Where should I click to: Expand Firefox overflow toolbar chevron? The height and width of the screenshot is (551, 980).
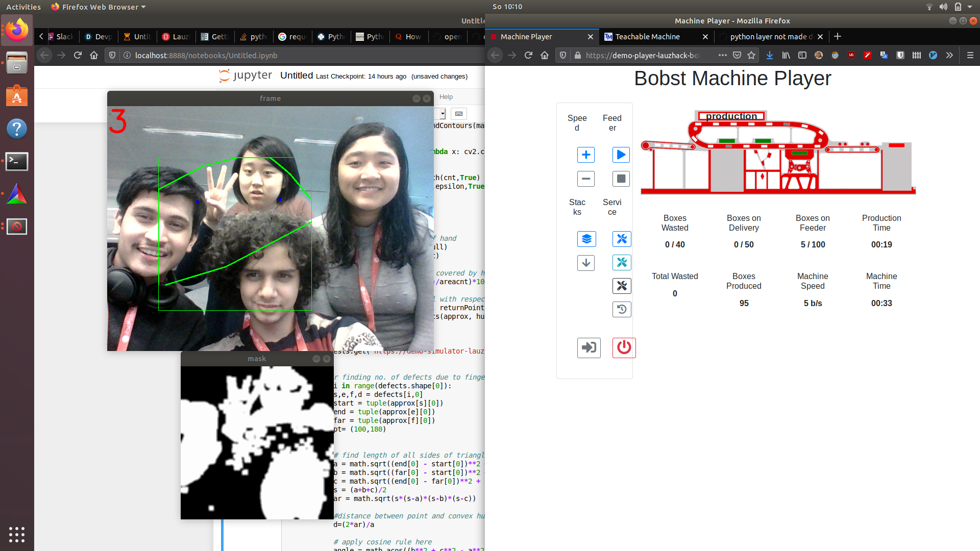pos(949,55)
